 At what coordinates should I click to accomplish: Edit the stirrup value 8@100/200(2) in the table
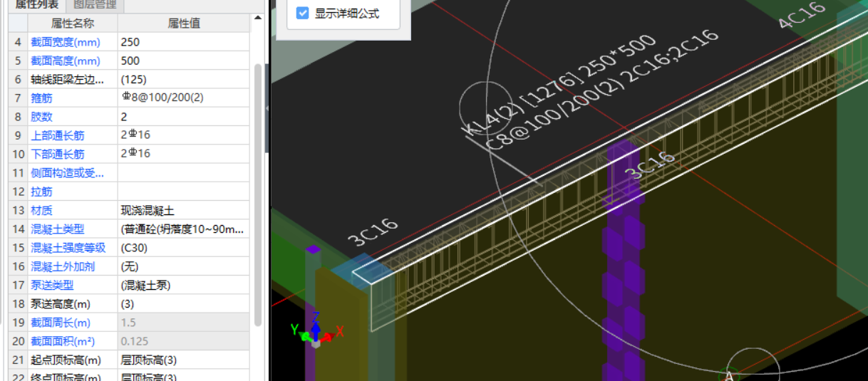(184, 98)
